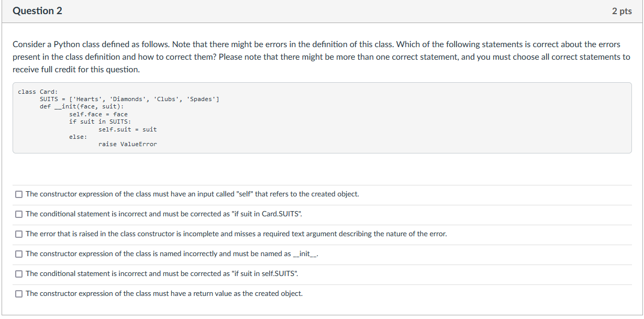Screen dimensions: 644x319
Task: Check the 'must have a return value' option
Action: (19, 294)
